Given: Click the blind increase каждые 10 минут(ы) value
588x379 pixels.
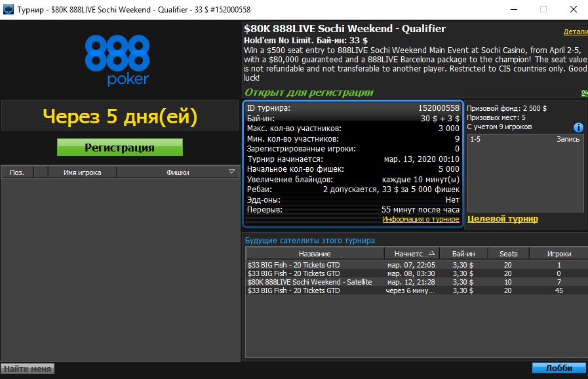Looking at the screenshot, I should (x=421, y=180).
